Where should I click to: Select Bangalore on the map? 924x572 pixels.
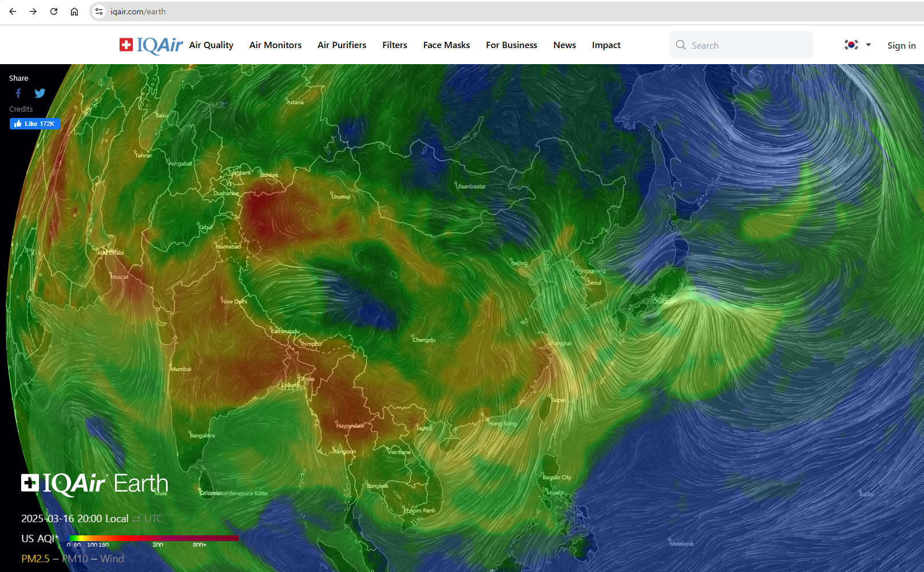coord(202,435)
